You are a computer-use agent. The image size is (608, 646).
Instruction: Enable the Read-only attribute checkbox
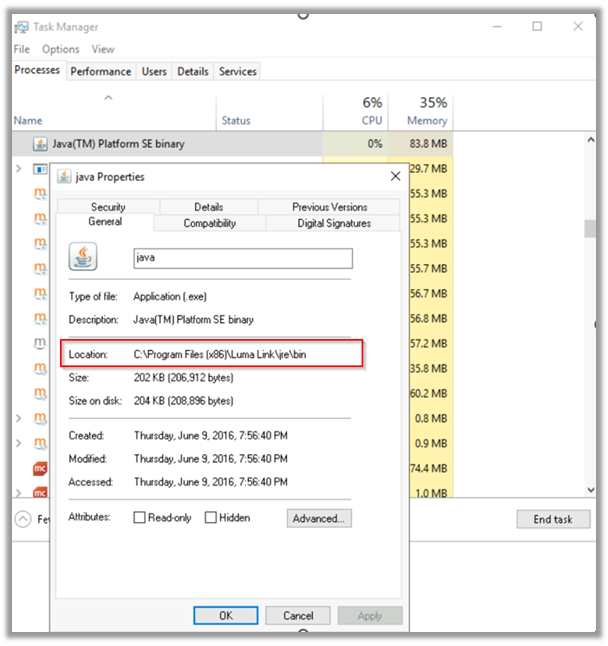(140, 517)
